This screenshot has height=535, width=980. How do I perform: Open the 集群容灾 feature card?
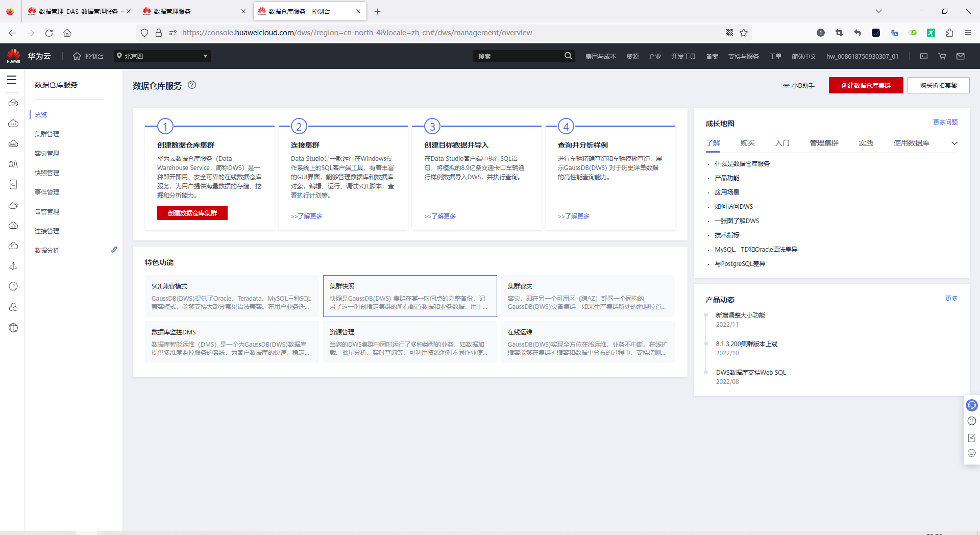(x=588, y=296)
